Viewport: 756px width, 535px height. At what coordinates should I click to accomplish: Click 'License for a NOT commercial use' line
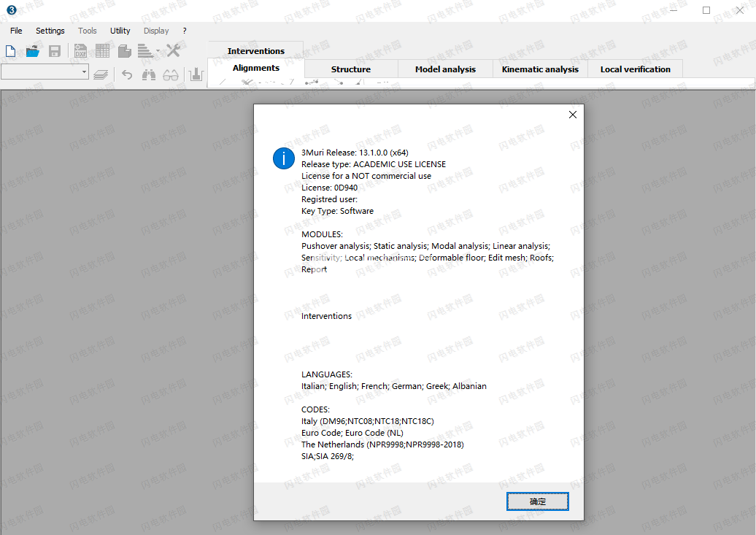(366, 176)
